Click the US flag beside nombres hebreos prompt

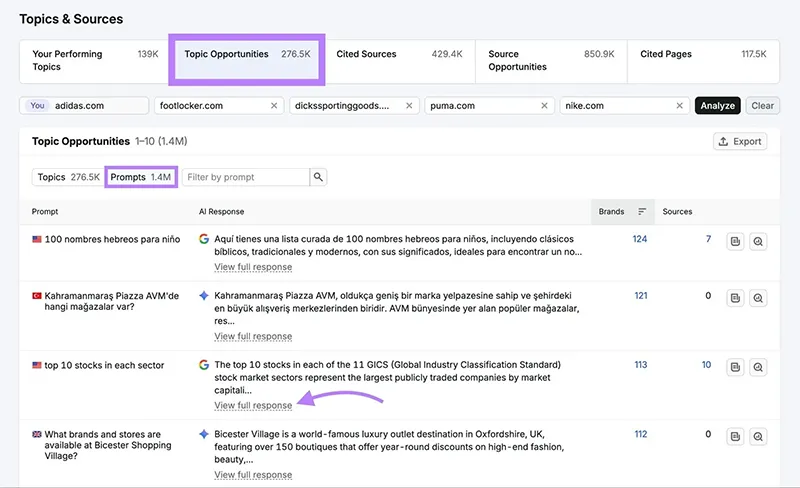click(37, 239)
